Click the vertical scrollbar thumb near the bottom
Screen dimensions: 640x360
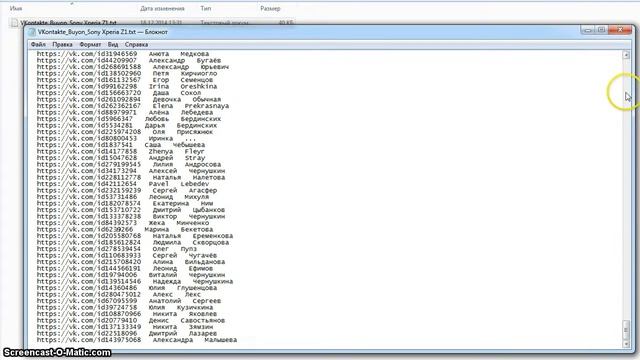click(x=626, y=330)
